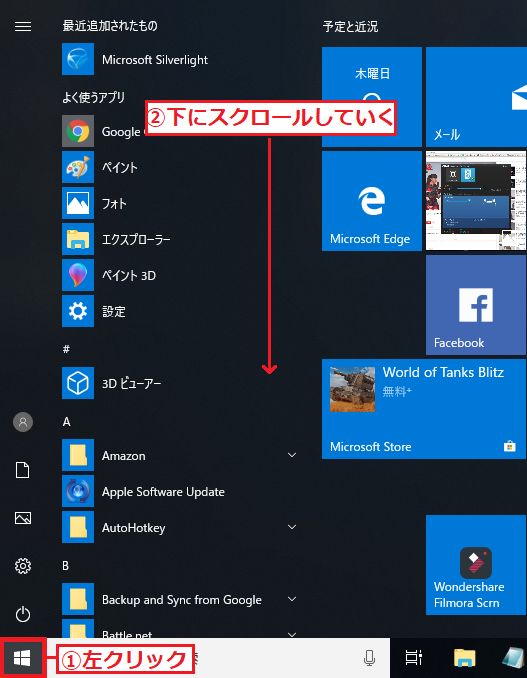The width and height of the screenshot is (527, 678).
Task: Click the Amazon text label
Action: click(x=124, y=456)
